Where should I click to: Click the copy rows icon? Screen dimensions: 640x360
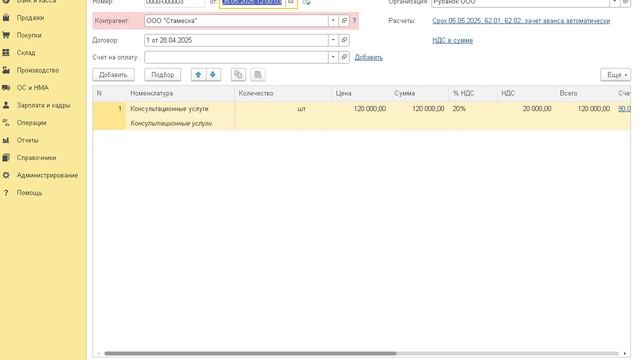238,75
